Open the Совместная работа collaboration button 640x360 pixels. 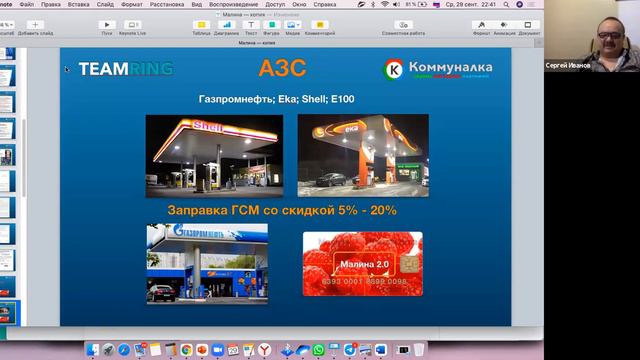click(403, 25)
